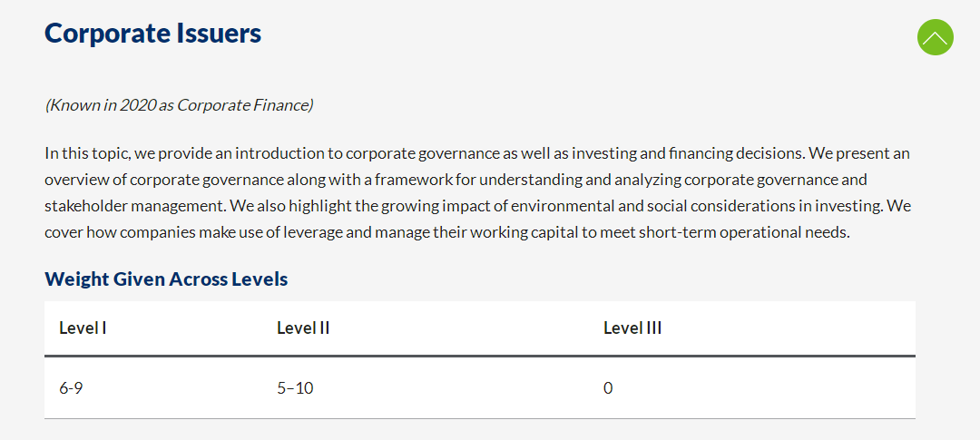The width and height of the screenshot is (980, 440).
Task: Collapse section using the green chevron-up icon
Action: pos(935,37)
